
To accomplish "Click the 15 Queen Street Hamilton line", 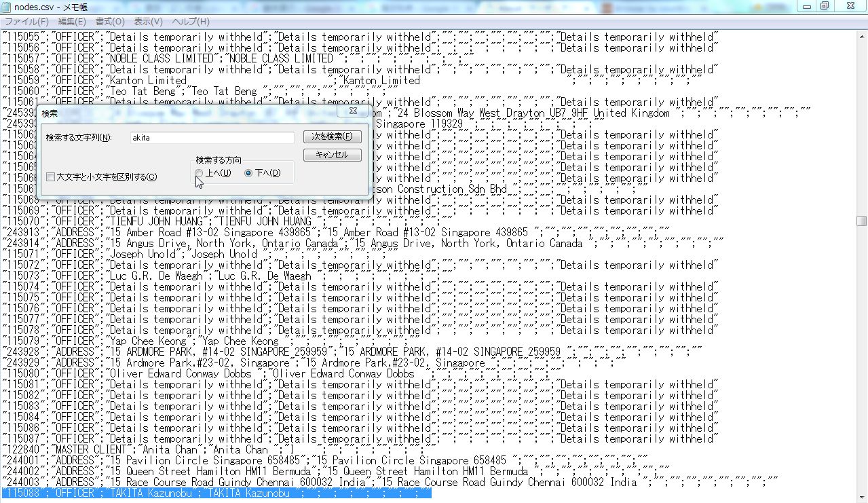I will point(336,472).
